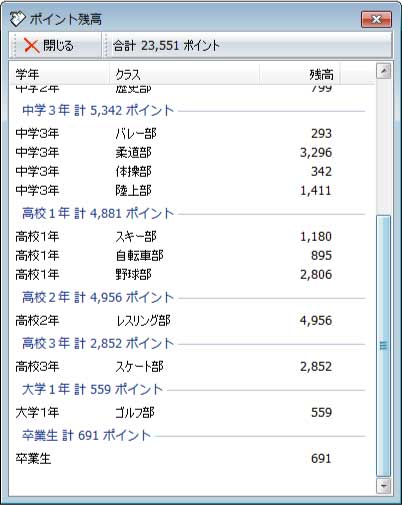402x505 pixels.
Task: Collapse the 高校1年 計 4,881 ポイント group
Action: 98,213
